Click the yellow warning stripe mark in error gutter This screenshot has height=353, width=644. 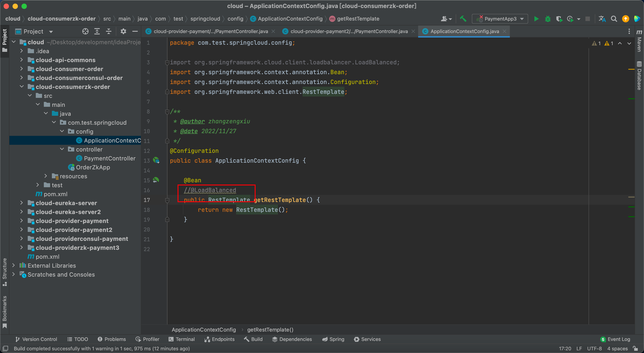click(631, 69)
